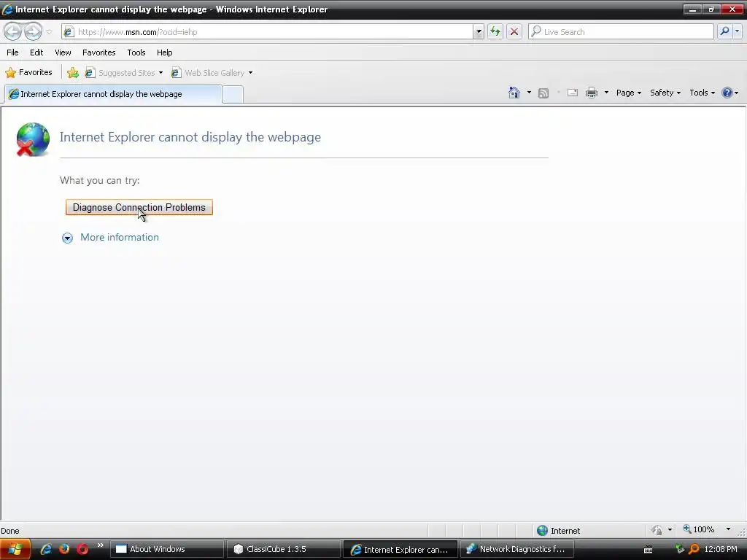This screenshot has height=560, width=747.
Task: Click the Internet Explorer taskbar button
Action: (x=400, y=549)
